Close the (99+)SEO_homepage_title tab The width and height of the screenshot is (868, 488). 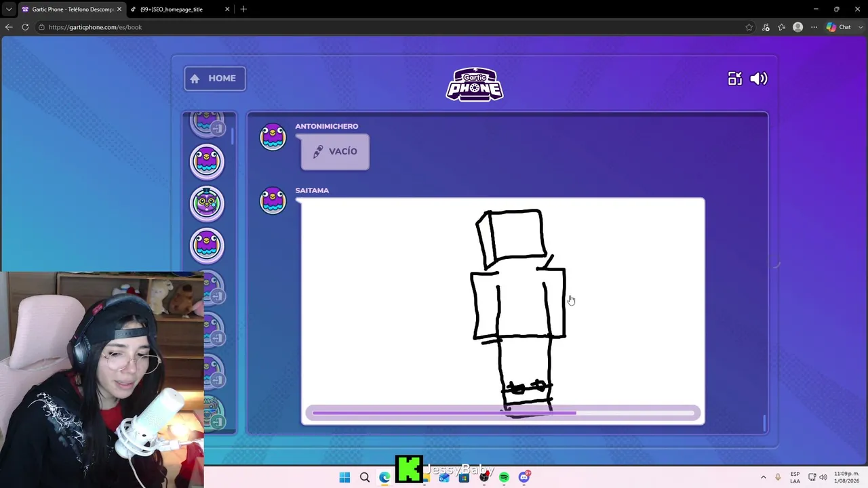click(227, 9)
